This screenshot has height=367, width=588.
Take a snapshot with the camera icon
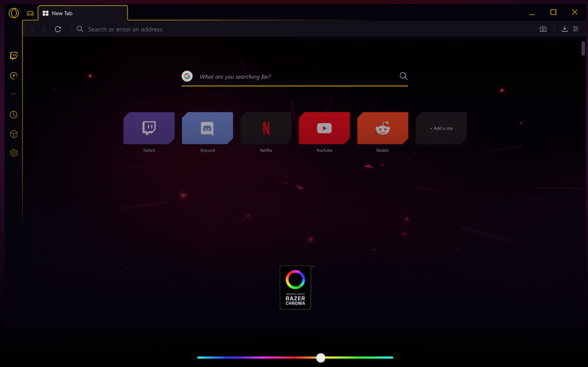pyautogui.click(x=543, y=29)
